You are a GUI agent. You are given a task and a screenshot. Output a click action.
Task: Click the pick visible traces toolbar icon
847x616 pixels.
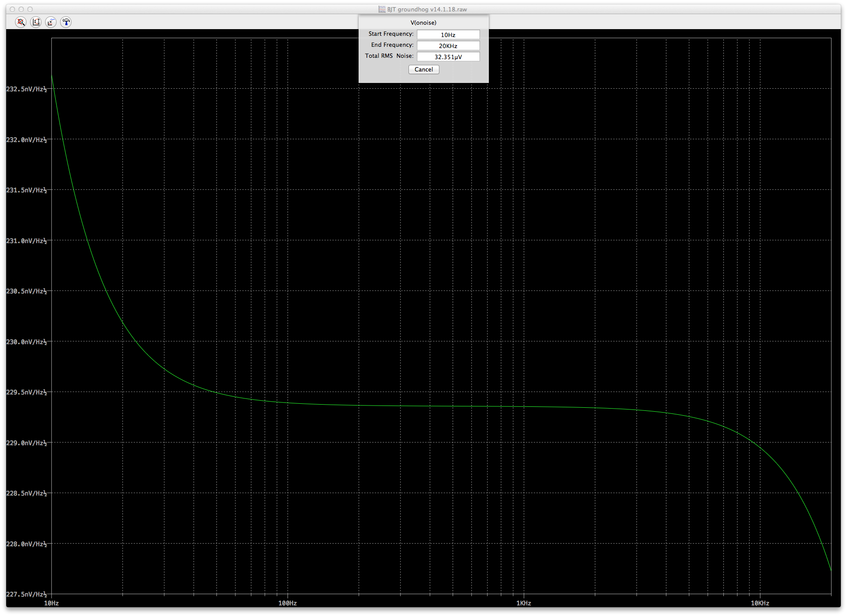click(x=51, y=22)
